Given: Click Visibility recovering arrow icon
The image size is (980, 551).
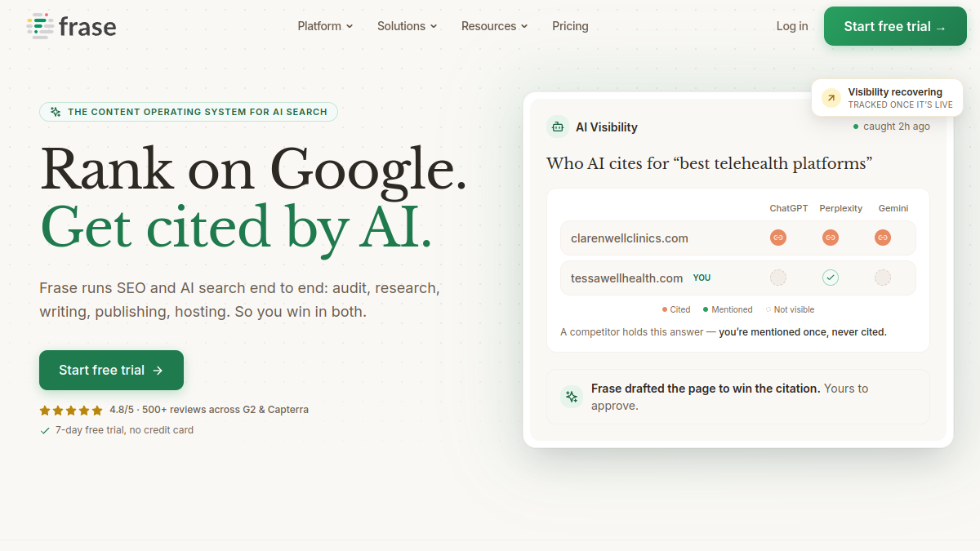Looking at the screenshot, I should (x=831, y=98).
